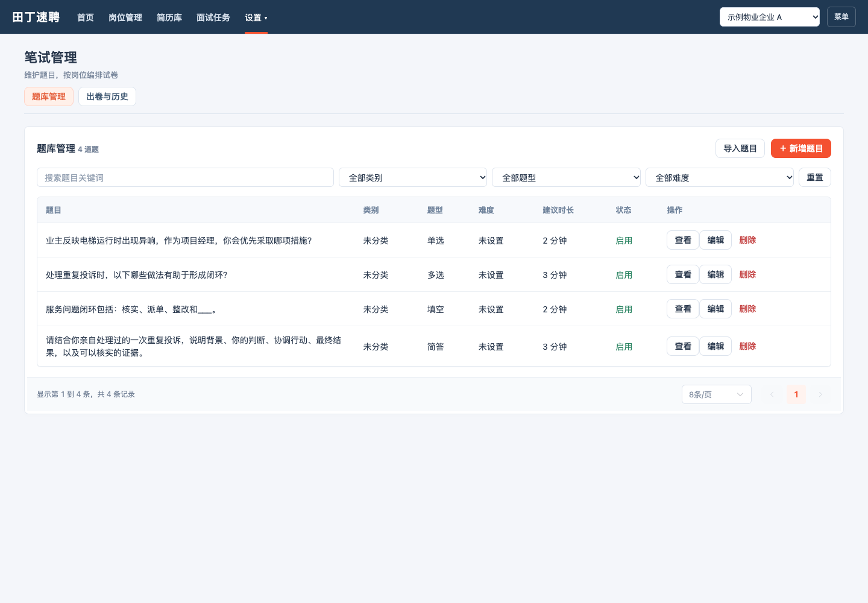Edit the 电梯运行异响 single-choice question

(x=715, y=240)
